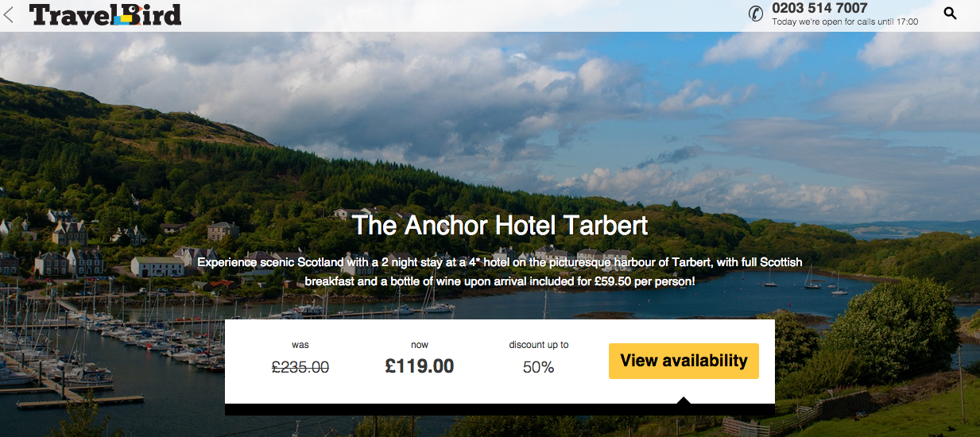The width and height of the screenshot is (980, 437).
Task: Select The Anchor Hotel Tarbert heading
Action: (x=500, y=225)
